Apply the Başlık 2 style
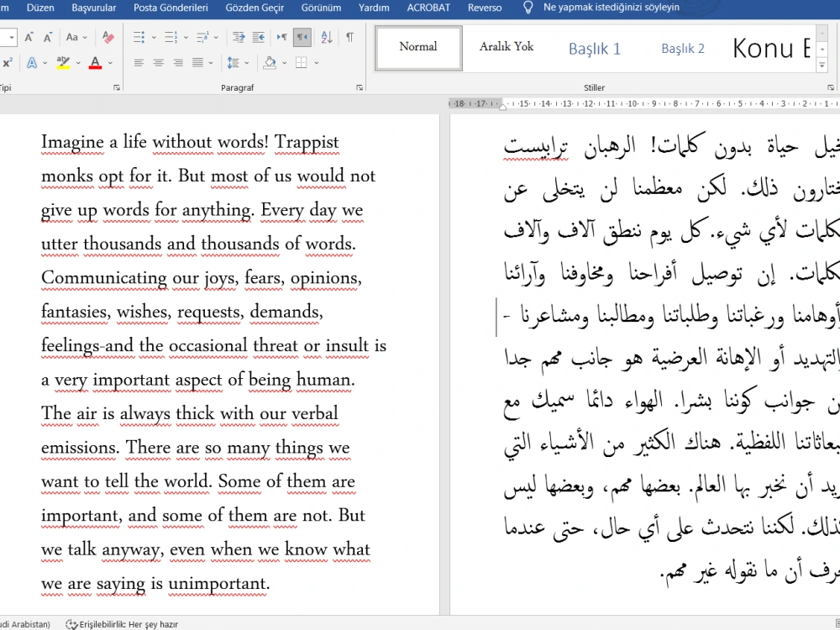840x630 pixels. pyautogui.click(x=682, y=48)
